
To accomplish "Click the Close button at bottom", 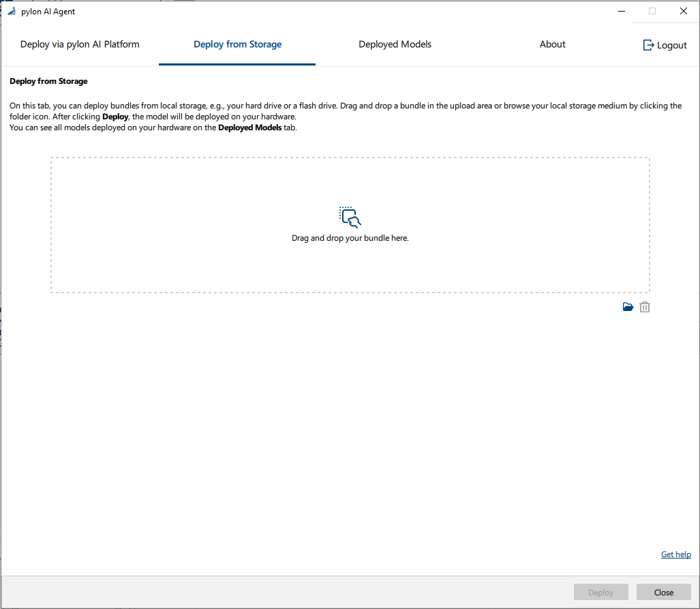I will (x=664, y=593).
